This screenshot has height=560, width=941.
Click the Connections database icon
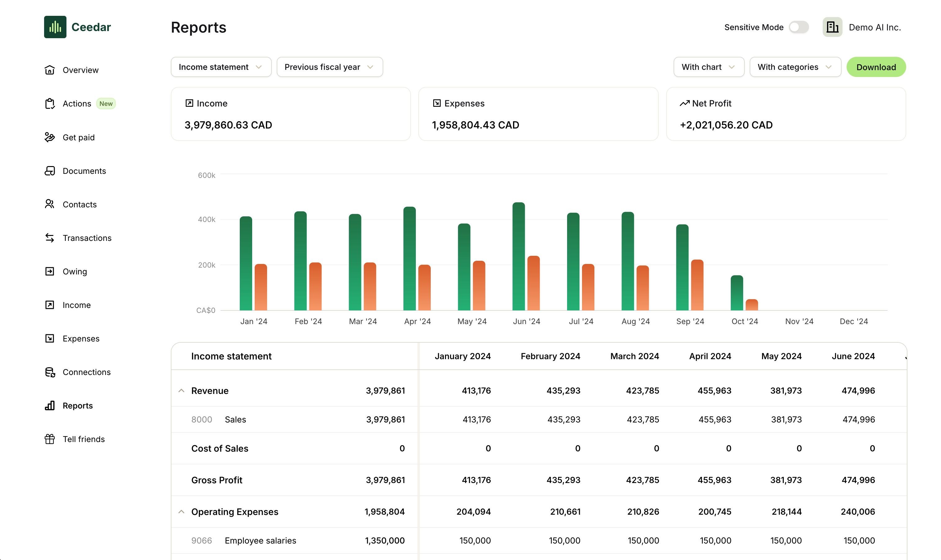pos(49,372)
